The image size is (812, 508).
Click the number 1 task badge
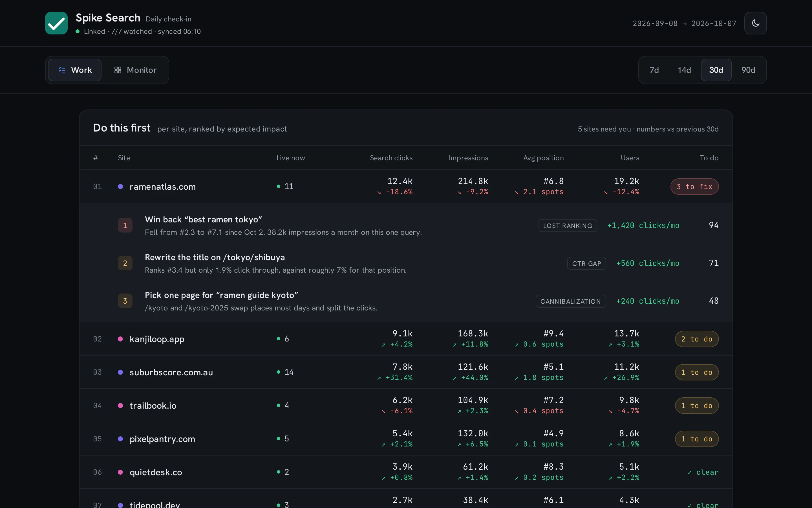pyautogui.click(x=125, y=225)
